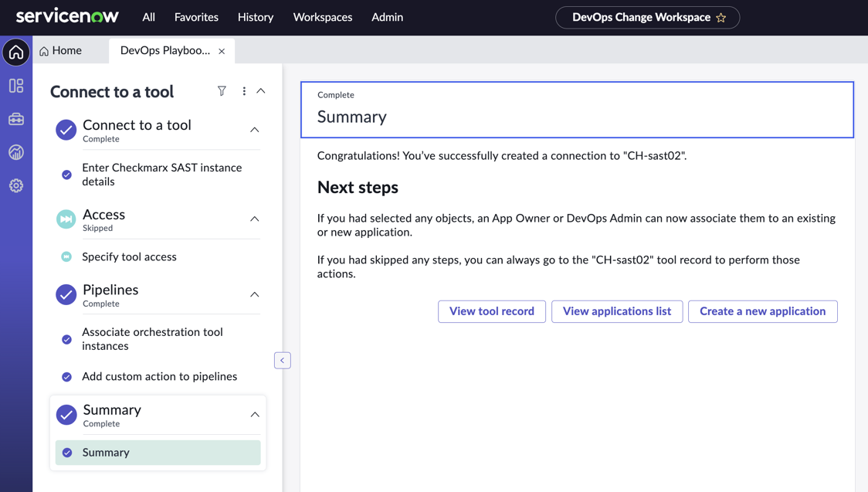Click the Pipelines stage title

click(110, 290)
